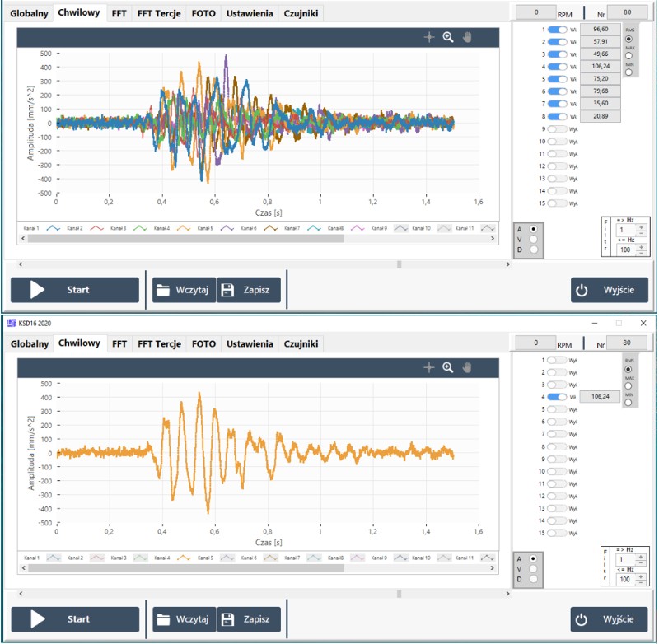
Task: Click the zoom magnifier icon in the upper chart
Action: point(448,38)
